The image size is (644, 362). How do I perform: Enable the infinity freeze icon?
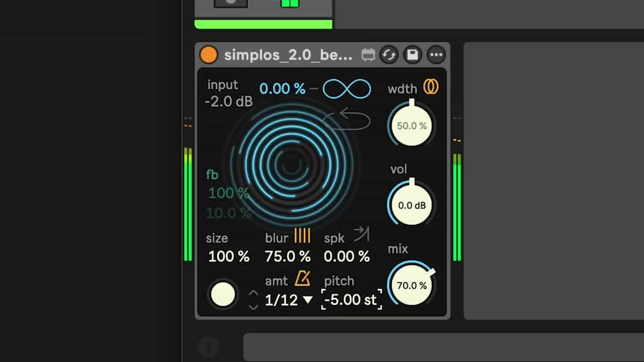click(347, 89)
